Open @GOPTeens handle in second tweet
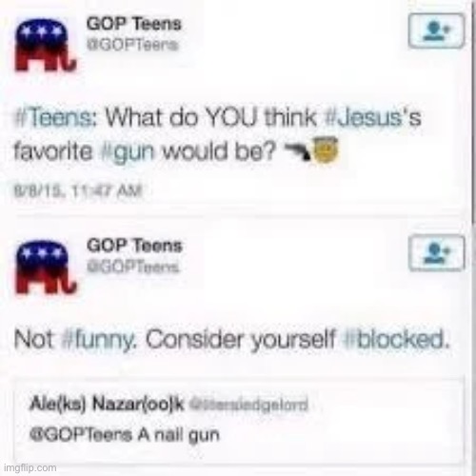The width and height of the screenshot is (476, 476). [x=133, y=267]
